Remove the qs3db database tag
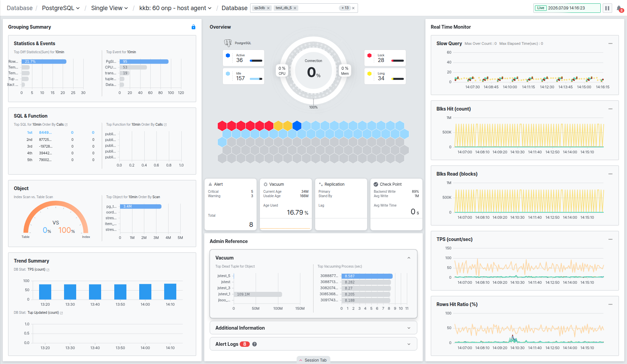Image resolution: width=627 pixels, height=364 pixels. click(x=268, y=8)
